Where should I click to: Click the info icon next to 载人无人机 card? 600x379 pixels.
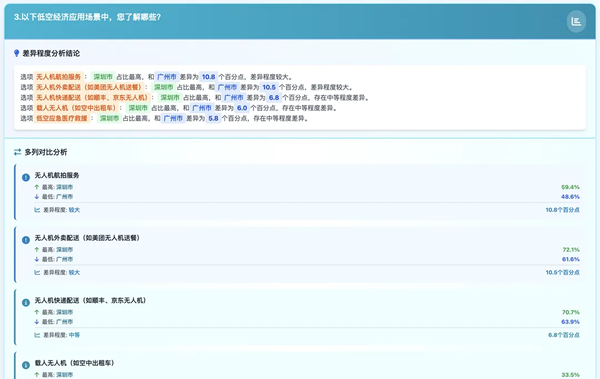(26, 365)
